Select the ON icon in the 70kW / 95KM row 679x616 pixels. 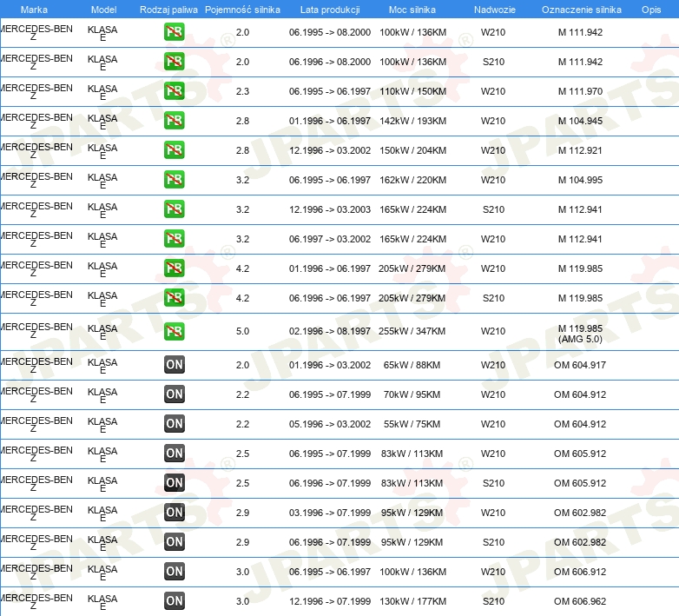click(x=174, y=394)
